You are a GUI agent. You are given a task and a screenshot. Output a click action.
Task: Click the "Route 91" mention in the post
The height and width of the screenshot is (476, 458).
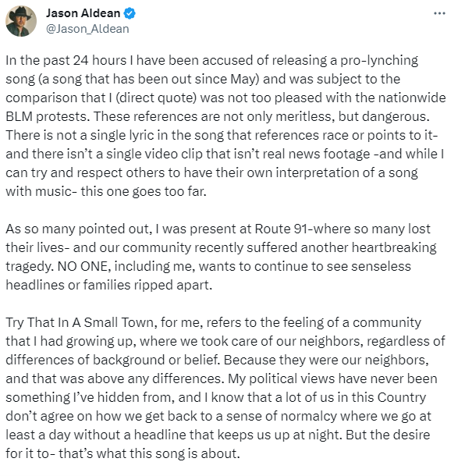coord(282,229)
